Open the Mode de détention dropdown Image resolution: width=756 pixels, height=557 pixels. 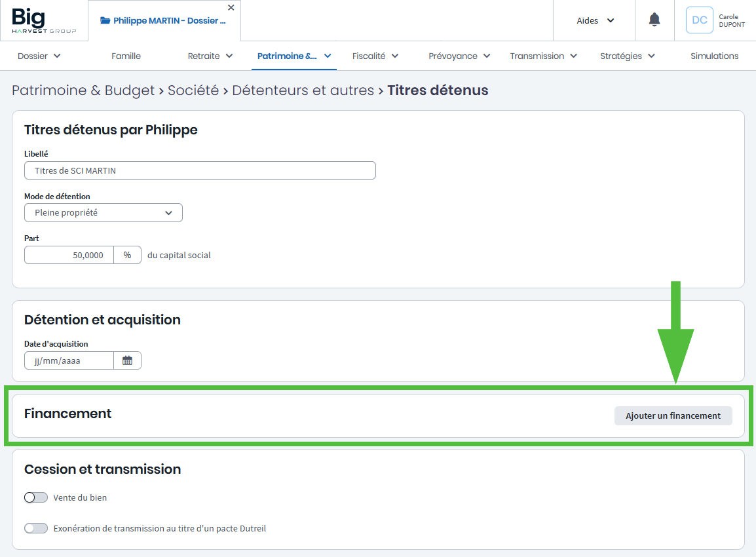click(104, 213)
